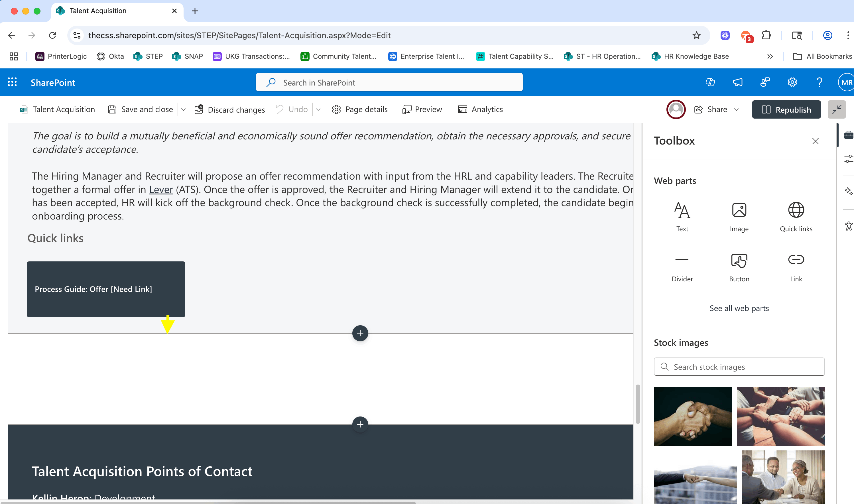The image size is (854, 504).
Task: Select the Process Guide: Offer quick link tile
Action: pos(106,289)
